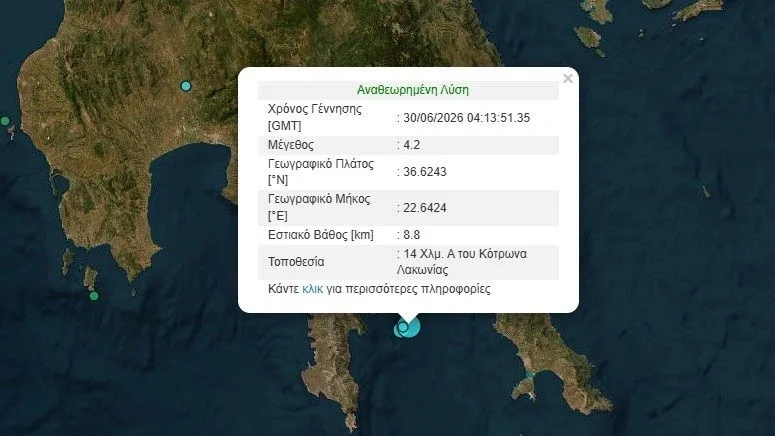Select the focal depth value 8.8
The width and height of the screenshot is (775, 436).
tap(412, 235)
